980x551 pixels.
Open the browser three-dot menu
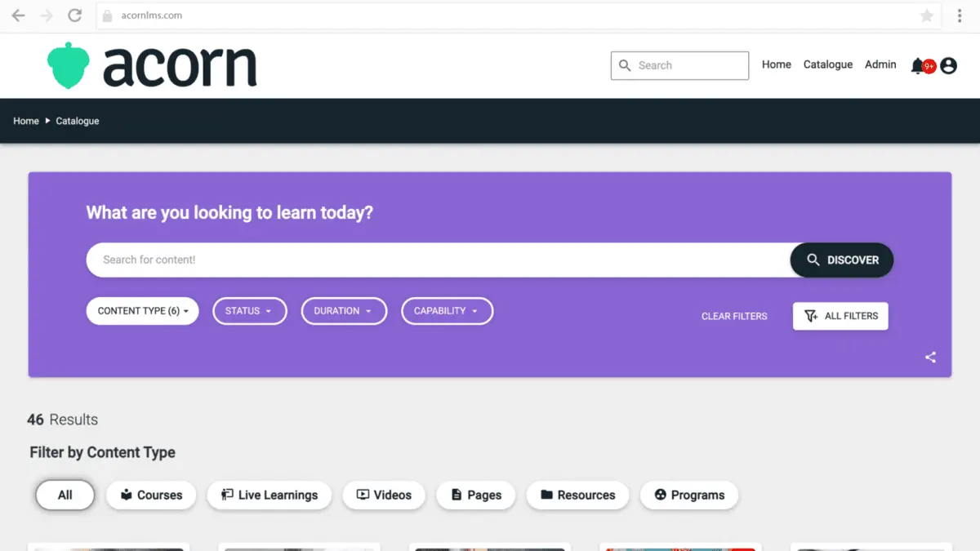click(x=960, y=16)
